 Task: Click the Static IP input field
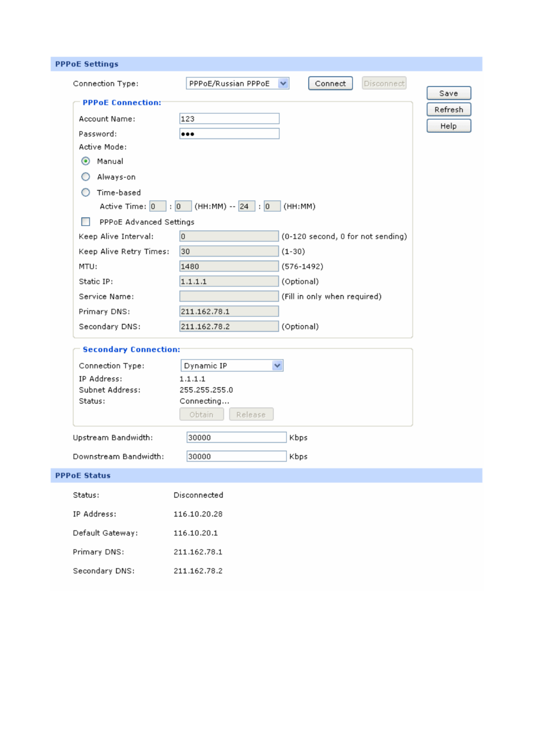click(x=229, y=281)
